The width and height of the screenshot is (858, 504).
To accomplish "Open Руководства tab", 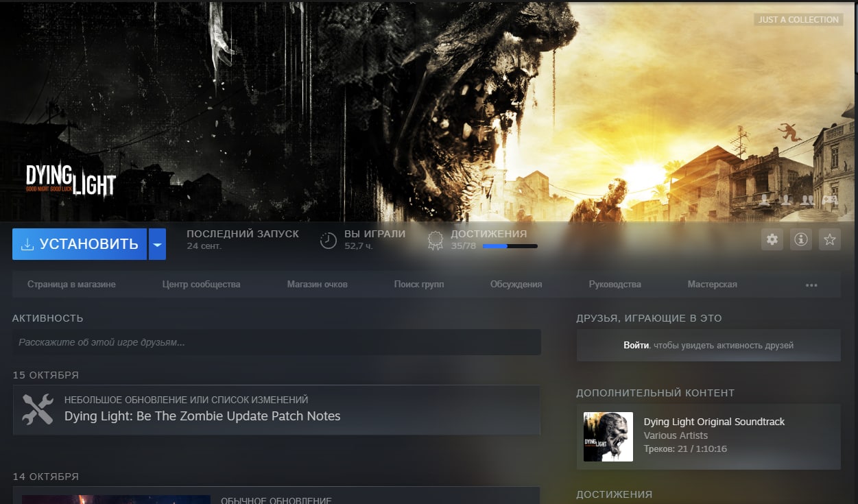I will point(615,285).
